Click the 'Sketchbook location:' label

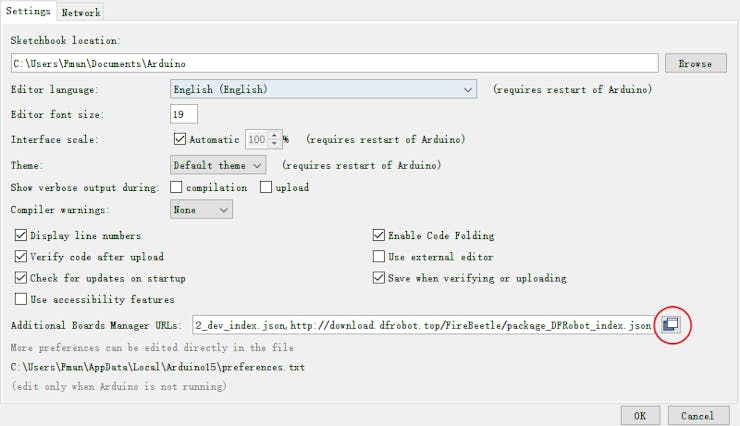click(65, 41)
